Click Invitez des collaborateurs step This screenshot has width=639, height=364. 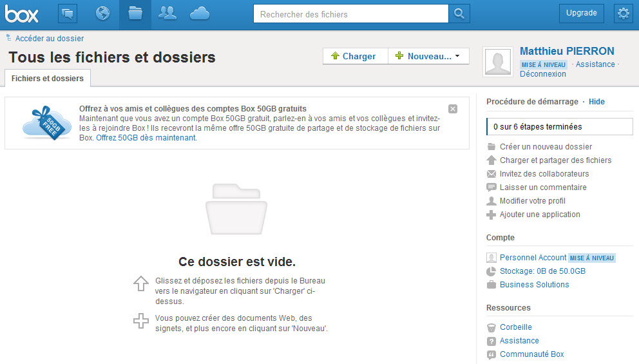[x=544, y=174]
